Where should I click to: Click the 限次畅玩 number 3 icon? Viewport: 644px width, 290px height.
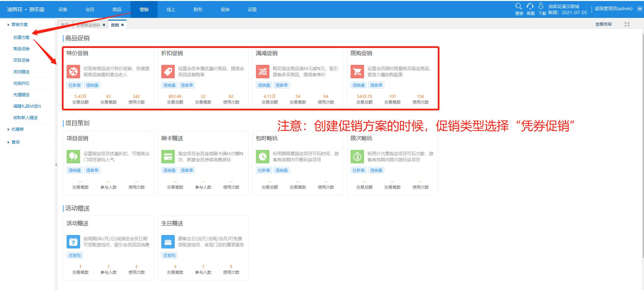[357, 157]
